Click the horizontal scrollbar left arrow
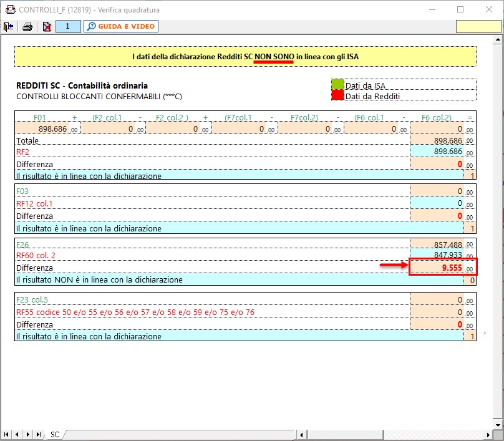The image size is (504, 441). coord(301,435)
